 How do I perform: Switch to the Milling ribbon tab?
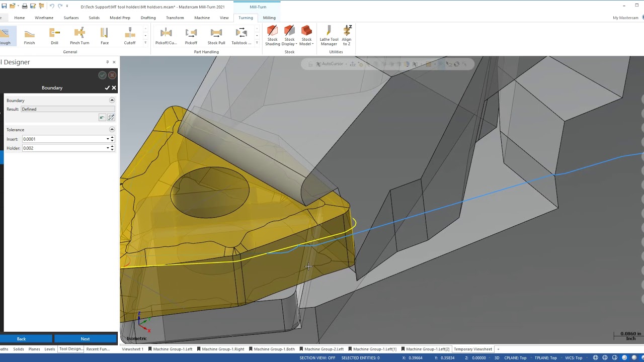[269, 18]
